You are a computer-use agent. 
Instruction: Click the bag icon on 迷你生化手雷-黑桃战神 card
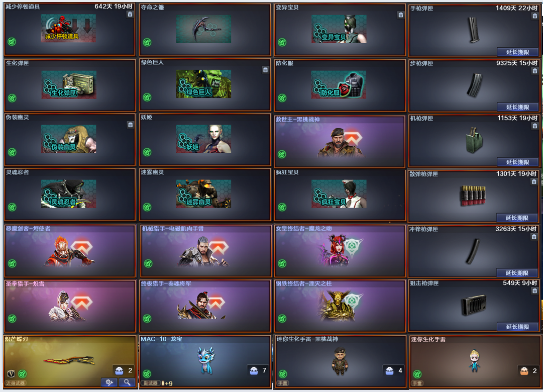389,370
